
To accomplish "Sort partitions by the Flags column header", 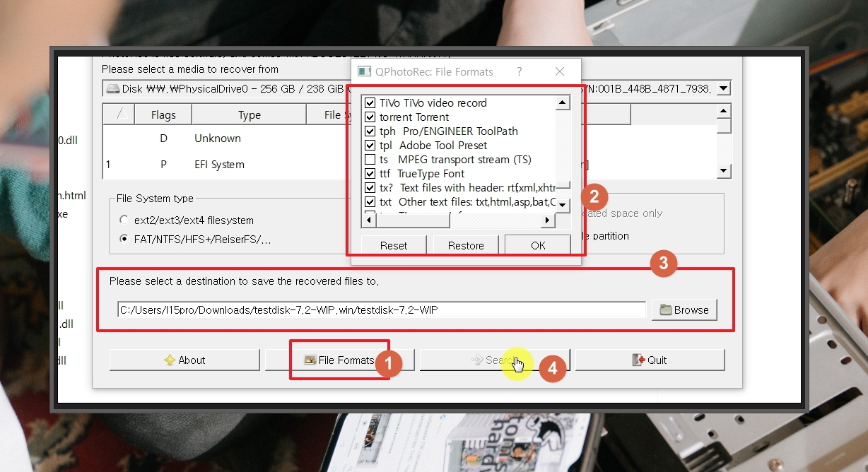I will [x=163, y=114].
